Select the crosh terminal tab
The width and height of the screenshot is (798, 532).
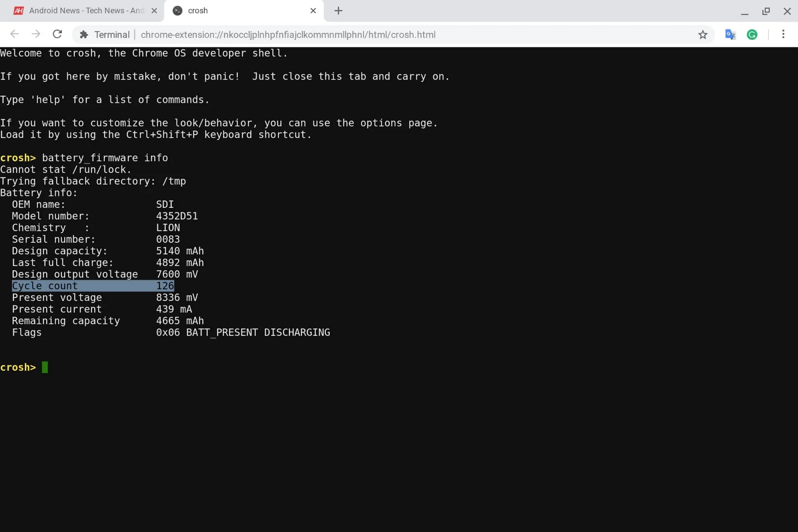coord(244,10)
